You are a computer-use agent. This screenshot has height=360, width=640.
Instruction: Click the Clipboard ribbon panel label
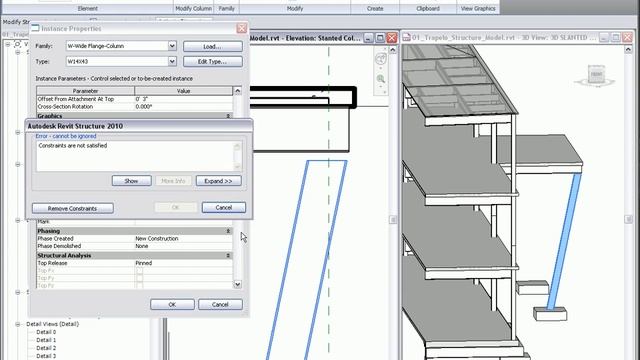pyautogui.click(x=428, y=8)
